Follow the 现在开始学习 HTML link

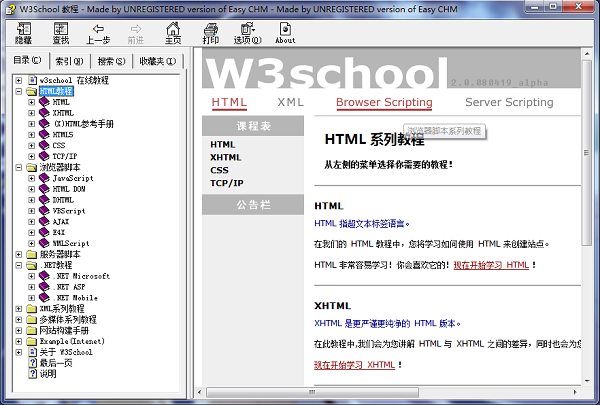coord(491,265)
